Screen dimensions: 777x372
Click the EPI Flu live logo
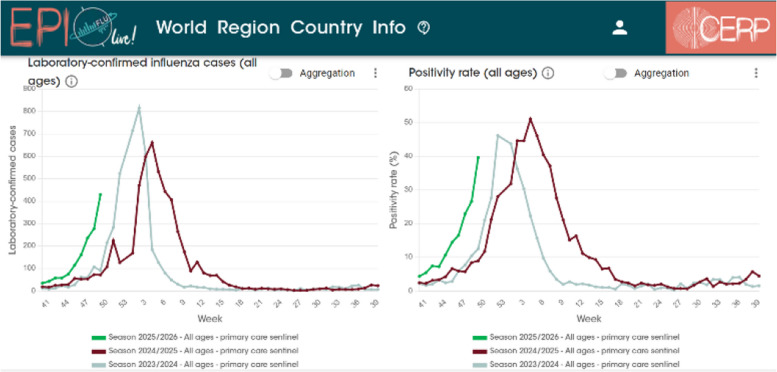pos(73,29)
